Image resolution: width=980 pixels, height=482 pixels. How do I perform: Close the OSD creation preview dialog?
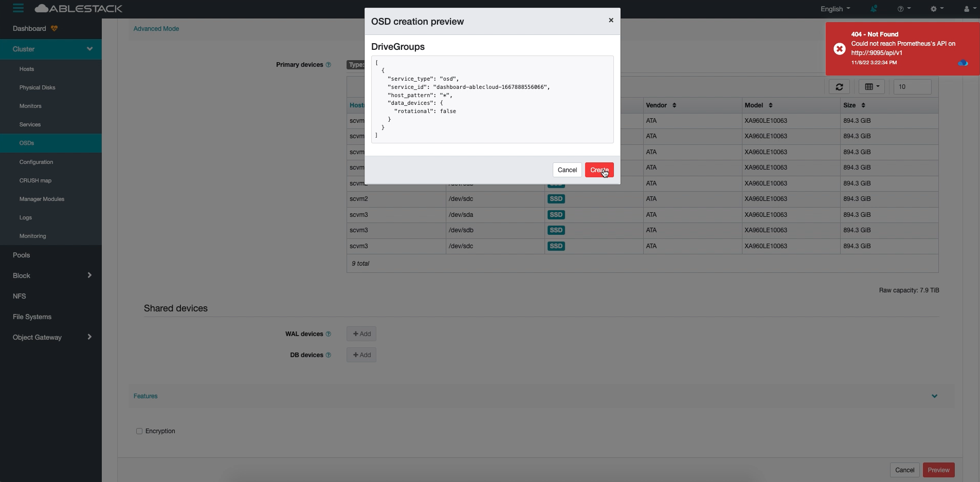[611, 21]
